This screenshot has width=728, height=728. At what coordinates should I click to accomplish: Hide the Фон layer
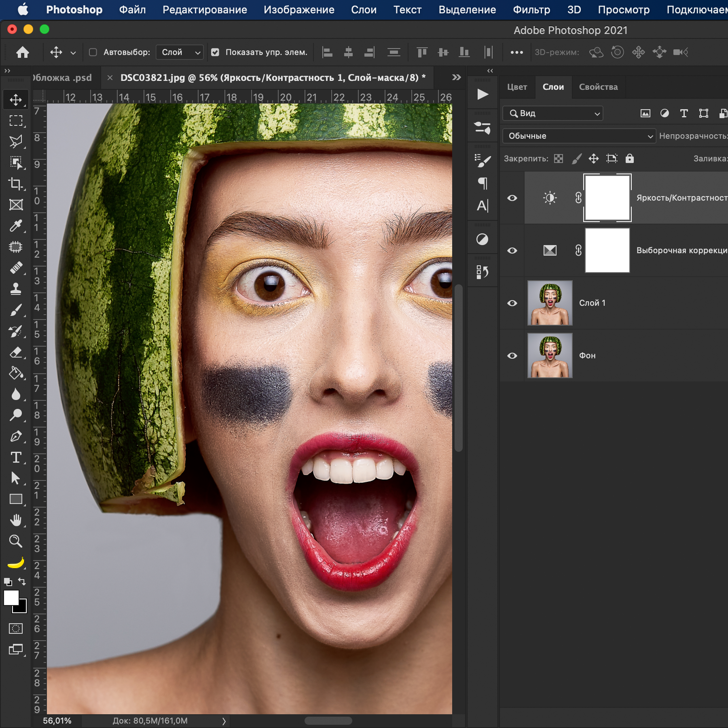pos(512,356)
